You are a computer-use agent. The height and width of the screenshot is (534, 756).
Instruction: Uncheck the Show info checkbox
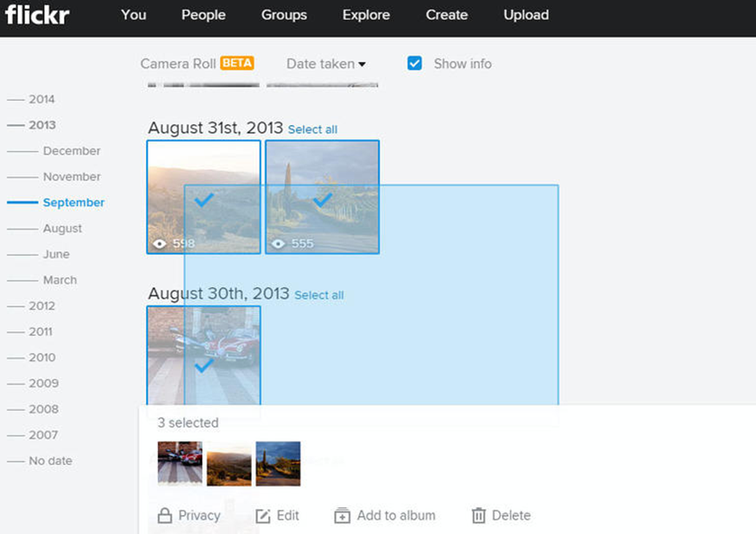414,63
